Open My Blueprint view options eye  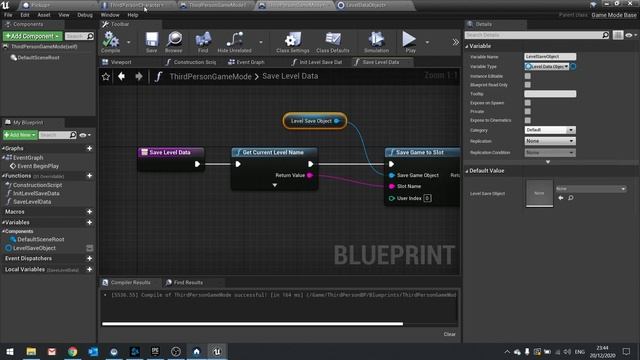(x=85, y=135)
